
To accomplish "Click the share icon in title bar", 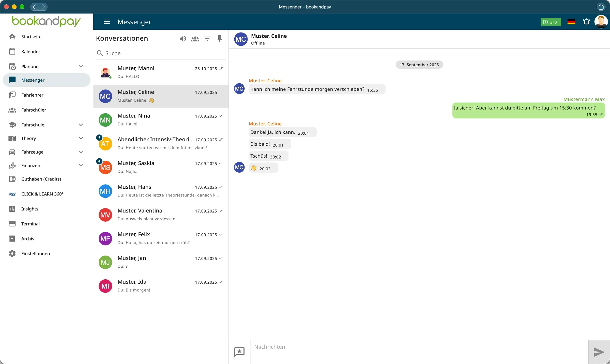I will pyautogui.click(x=601, y=7).
